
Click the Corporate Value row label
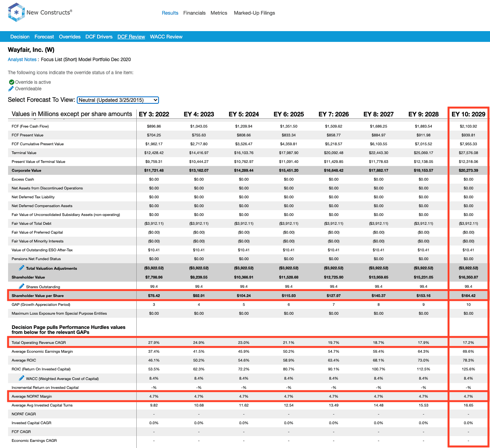(x=26, y=171)
